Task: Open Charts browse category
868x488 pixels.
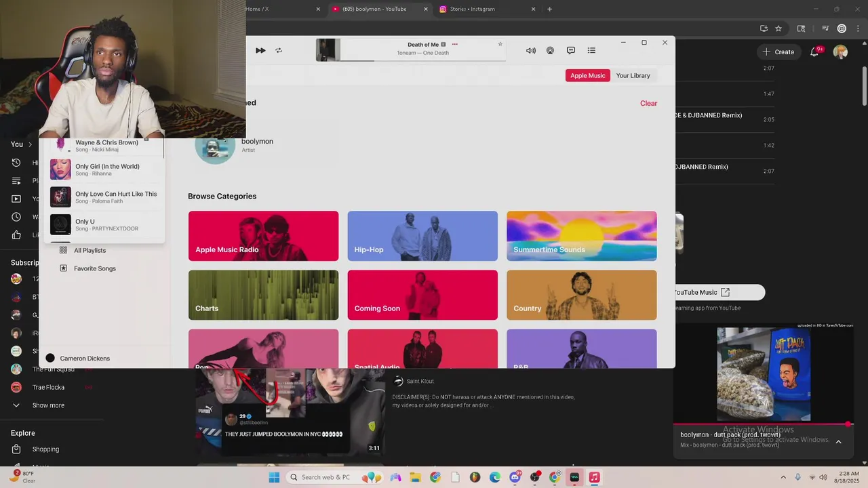Action: click(x=263, y=295)
